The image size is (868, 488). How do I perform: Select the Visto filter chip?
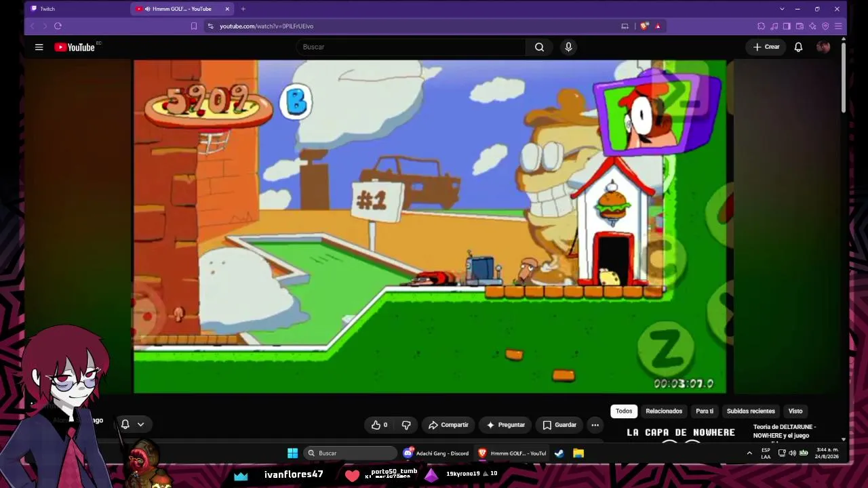tap(795, 411)
